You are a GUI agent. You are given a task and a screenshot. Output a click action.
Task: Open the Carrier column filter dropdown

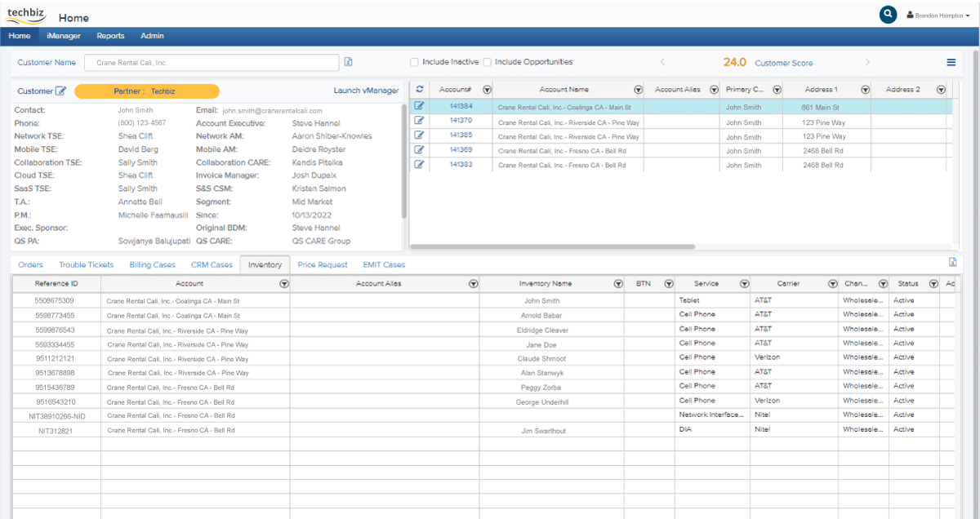832,284
